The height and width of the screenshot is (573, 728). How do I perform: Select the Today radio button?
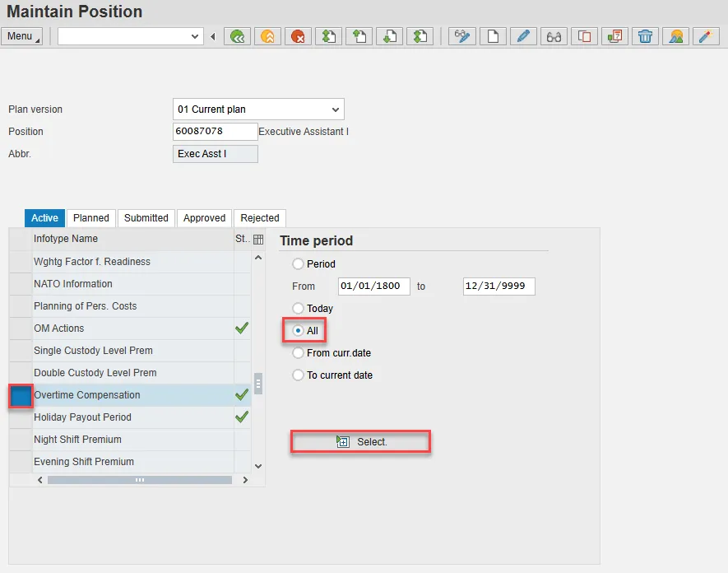[x=299, y=309]
